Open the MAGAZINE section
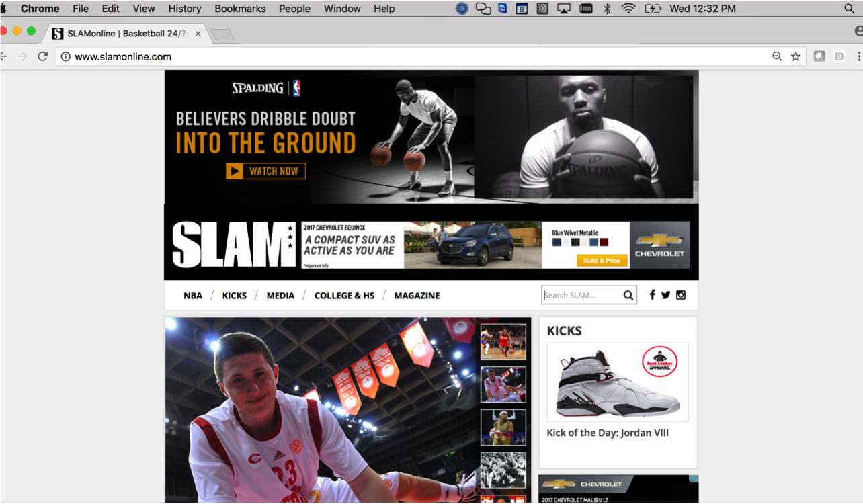This screenshot has width=863, height=504. pyautogui.click(x=417, y=296)
